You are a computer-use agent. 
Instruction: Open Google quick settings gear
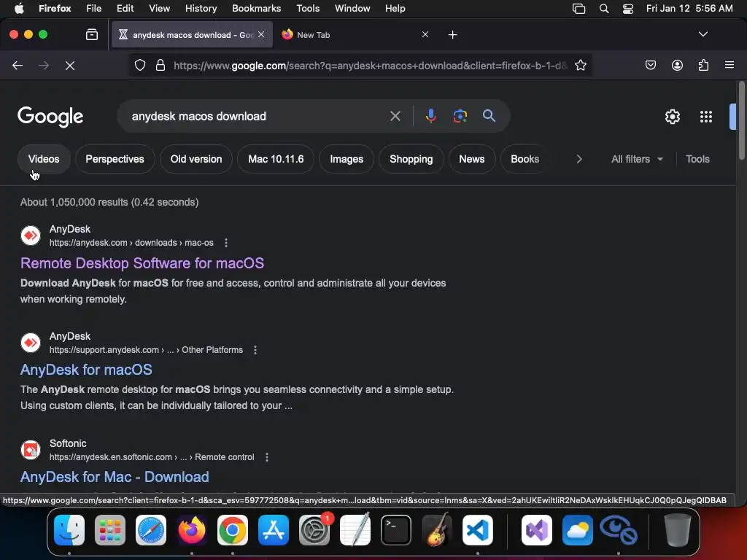672,117
